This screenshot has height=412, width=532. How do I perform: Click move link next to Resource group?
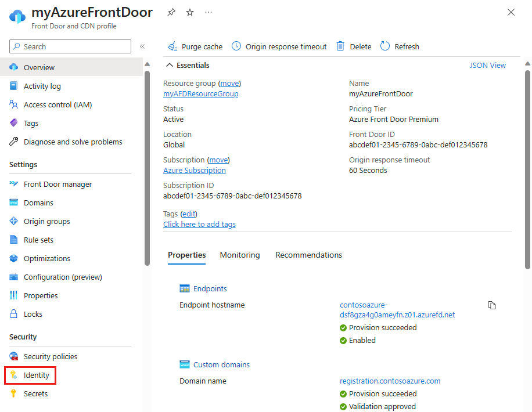coord(229,84)
